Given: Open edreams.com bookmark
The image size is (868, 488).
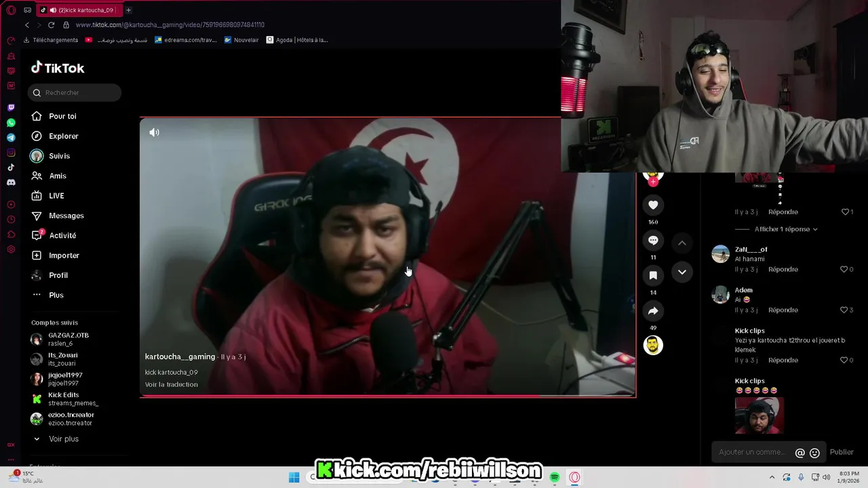Looking at the screenshot, I should click(186, 40).
